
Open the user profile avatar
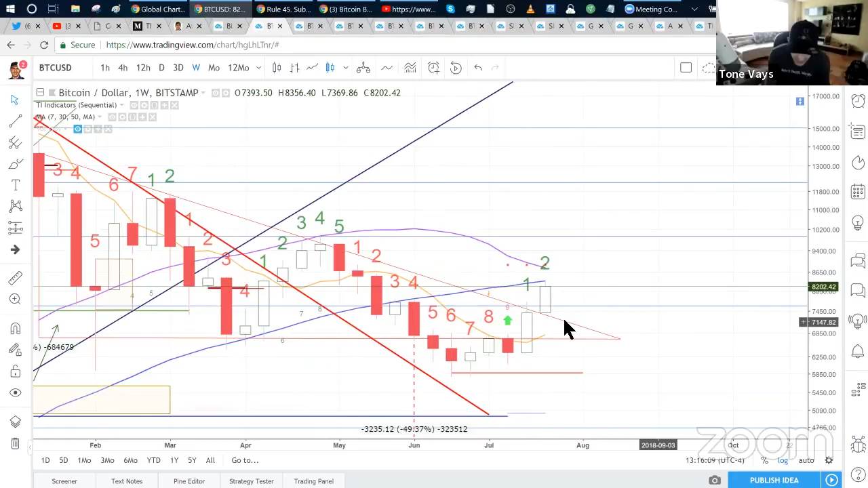click(x=16, y=68)
